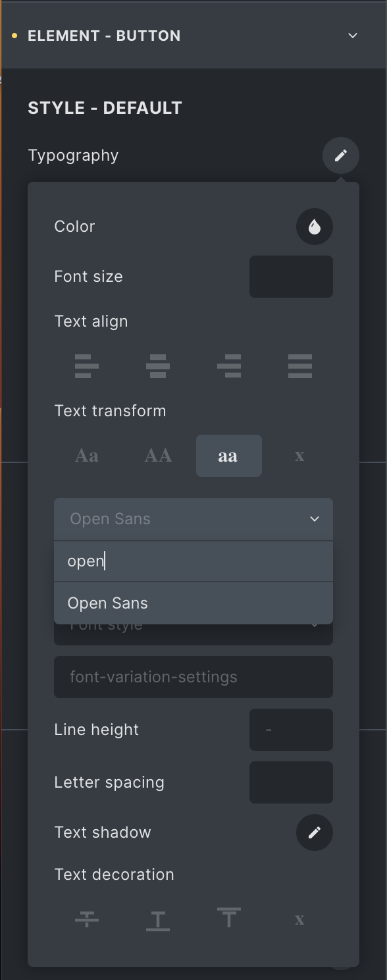This screenshot has height=980, width=387.
Task: Edit Text shadow with pencil icon
Action: pyautogui.click(x=314, y=832)
